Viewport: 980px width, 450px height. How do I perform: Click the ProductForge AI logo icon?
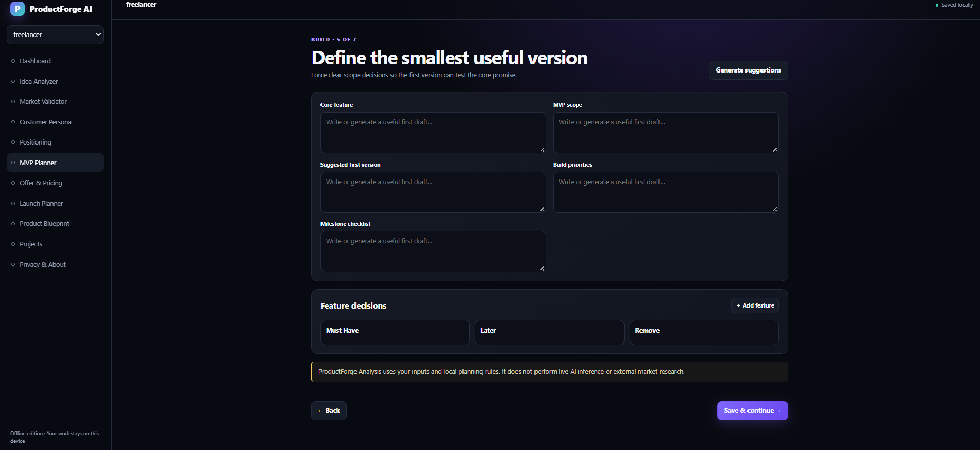click(17, 9)
